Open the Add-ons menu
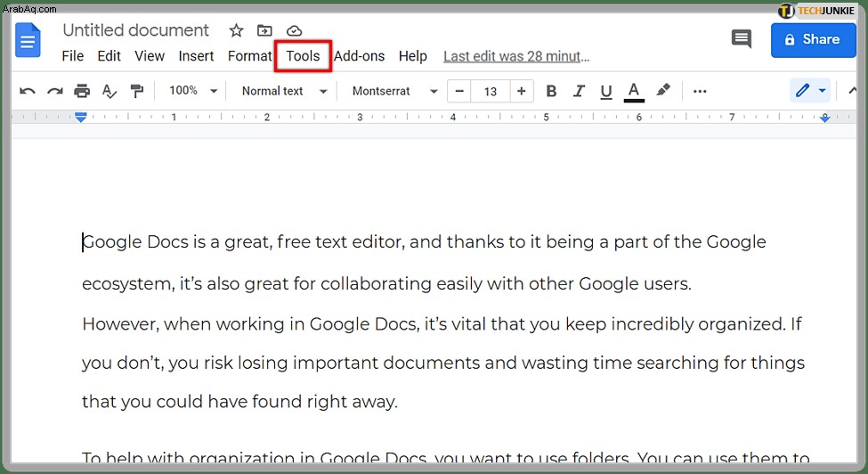This screenshot has width=868, height=474. click(359, 56)
